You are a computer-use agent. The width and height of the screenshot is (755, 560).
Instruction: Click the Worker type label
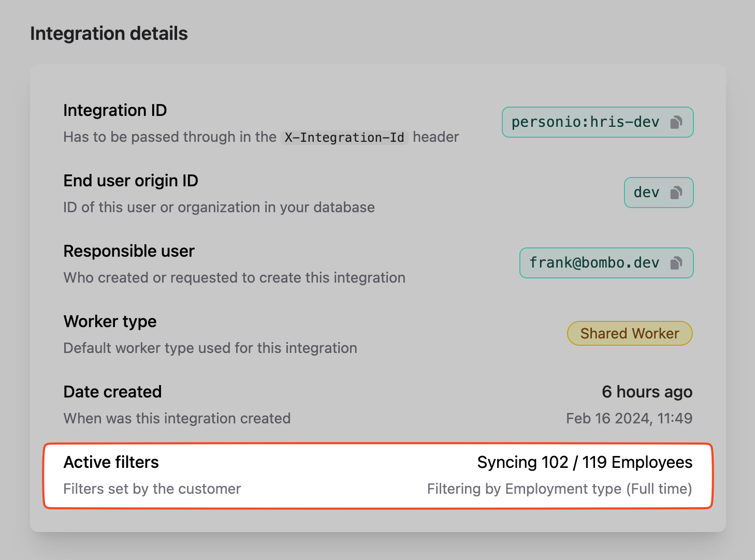(x=110, y=321)
